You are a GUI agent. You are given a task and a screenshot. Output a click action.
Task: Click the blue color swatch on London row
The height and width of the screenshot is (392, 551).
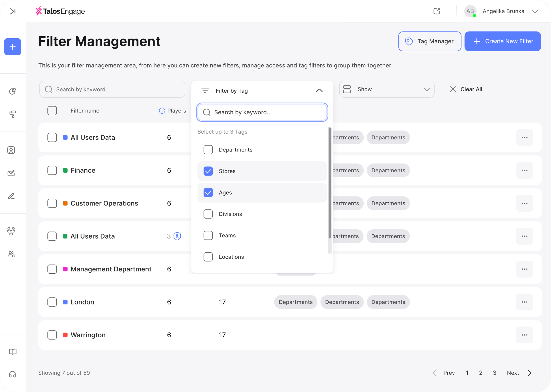click(65, 302)
